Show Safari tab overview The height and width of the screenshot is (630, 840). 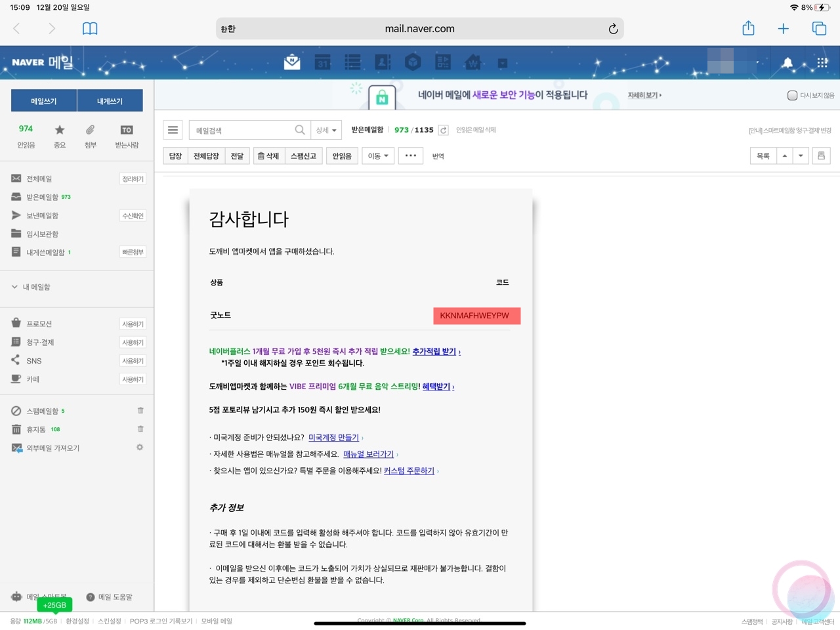click(x=819, y=28)
